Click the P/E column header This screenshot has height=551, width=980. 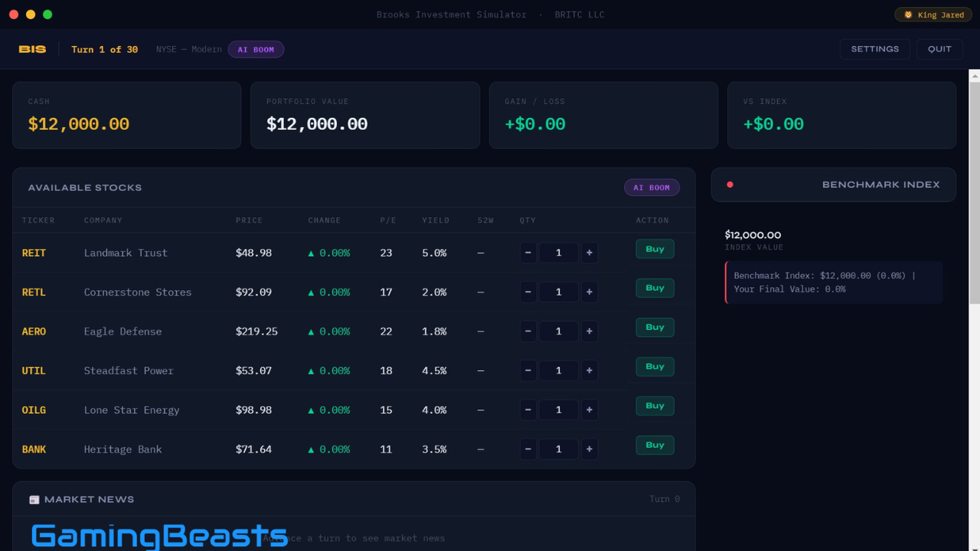[388, 220]
